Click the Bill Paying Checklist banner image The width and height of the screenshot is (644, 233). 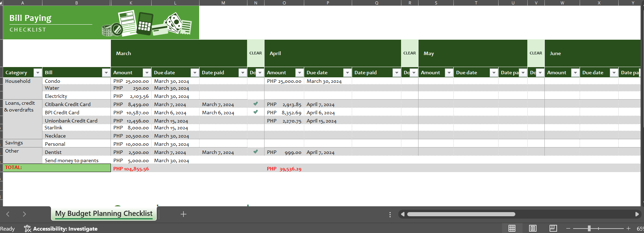coord(101,23)
